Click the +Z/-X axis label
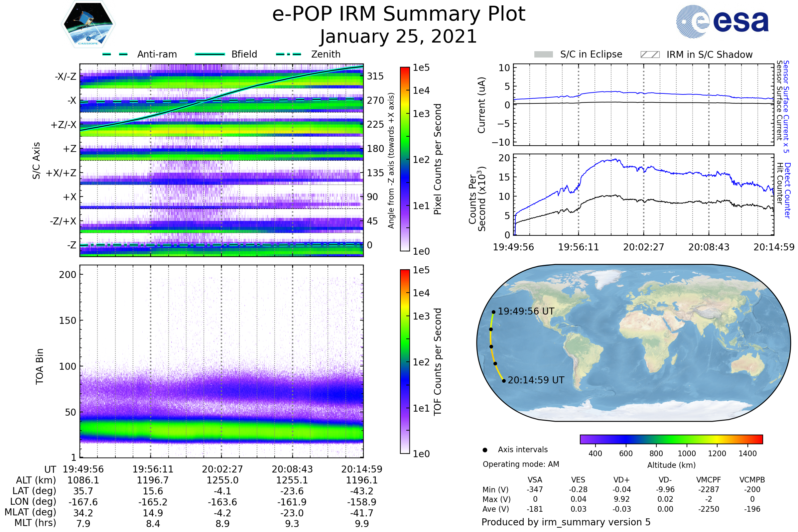This screenshot has height=532, width=798. [64, 125]
